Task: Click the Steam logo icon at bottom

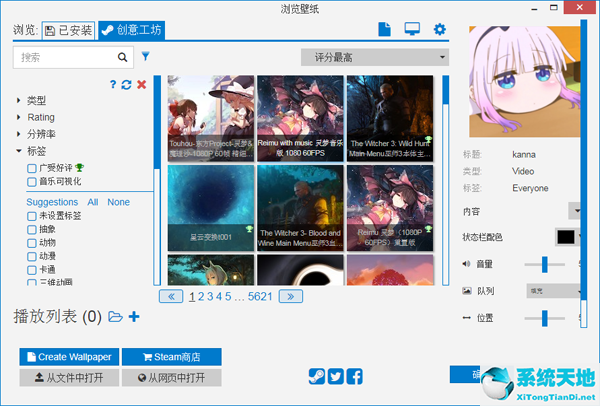Action: [x=317, y=377]
